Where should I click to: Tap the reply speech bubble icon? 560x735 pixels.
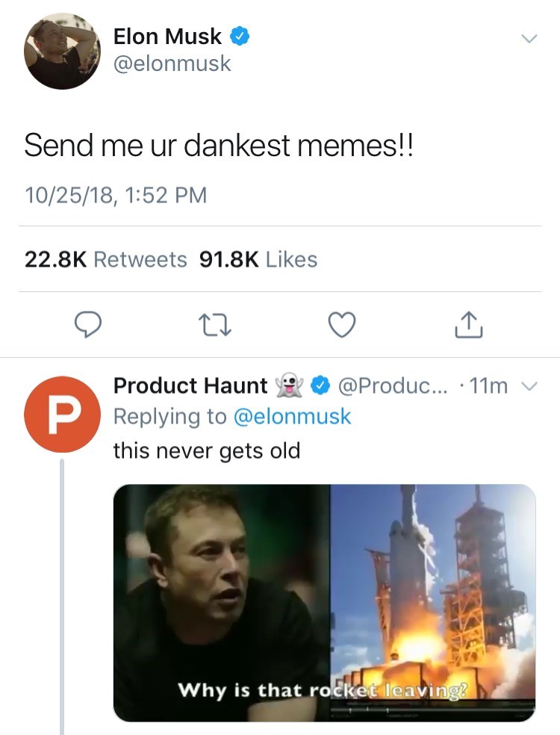pos(89,323)
